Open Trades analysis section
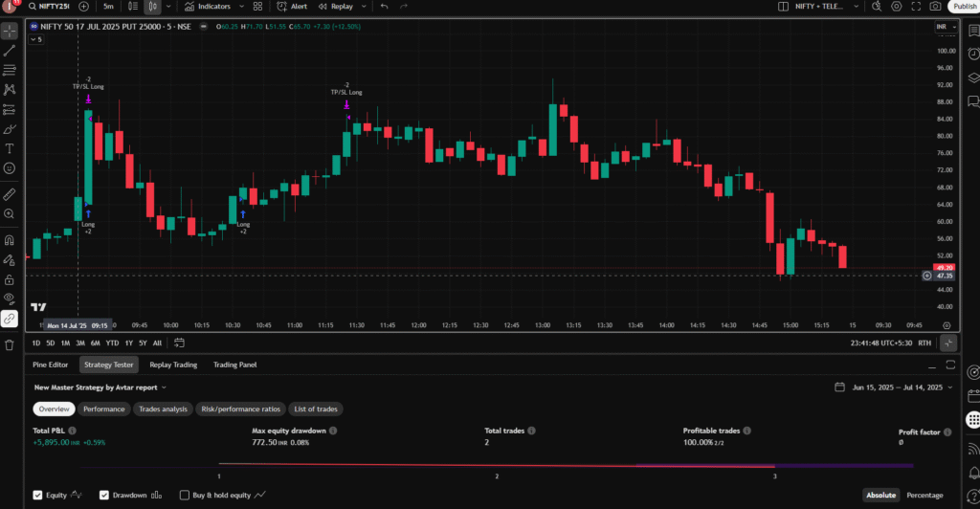This screenshot has height=509, width=980. (x=163, y=409)
